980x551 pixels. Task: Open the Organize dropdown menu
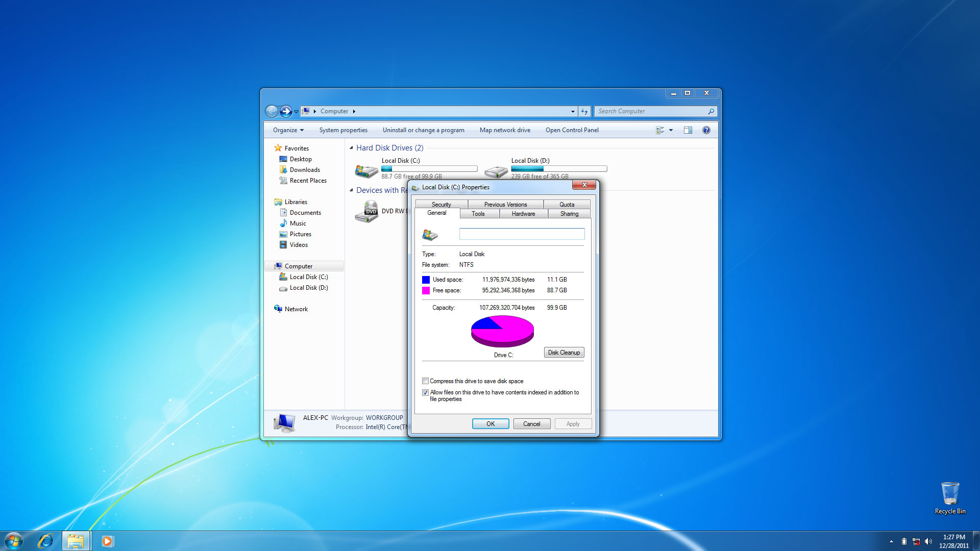click(x=288, y=130)
